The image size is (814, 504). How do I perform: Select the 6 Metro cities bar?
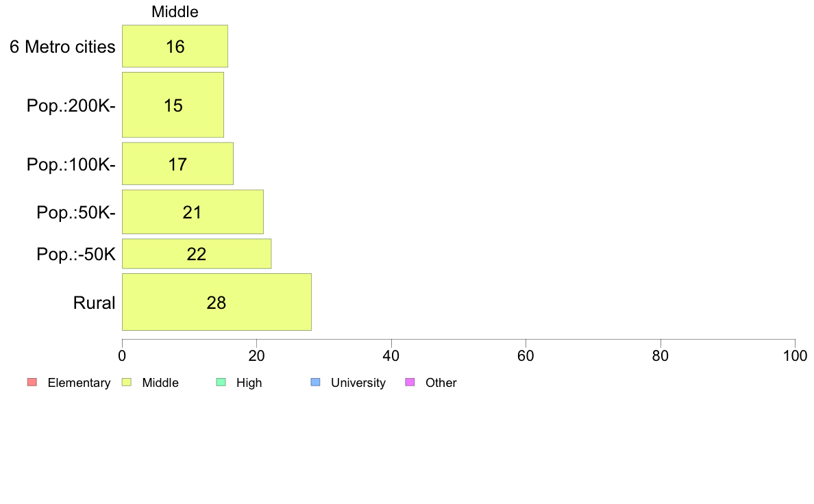click(175, 46)
